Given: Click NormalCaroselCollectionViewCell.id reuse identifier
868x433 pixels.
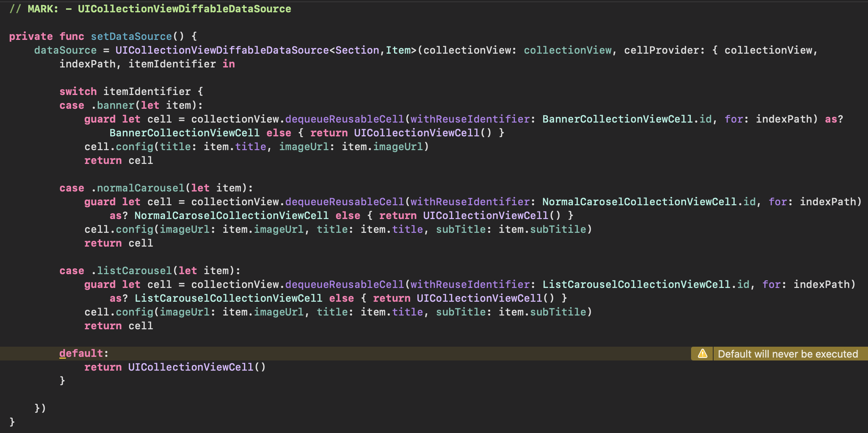Looking at the screenshot, I should pyautogui.click(x=649, y=202).
